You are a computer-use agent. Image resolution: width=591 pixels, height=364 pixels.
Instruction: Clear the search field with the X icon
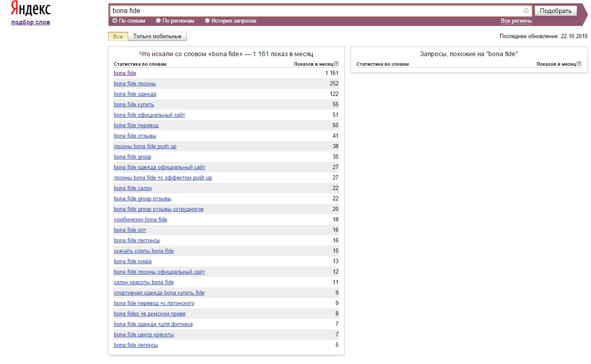[x=526, y=11]
